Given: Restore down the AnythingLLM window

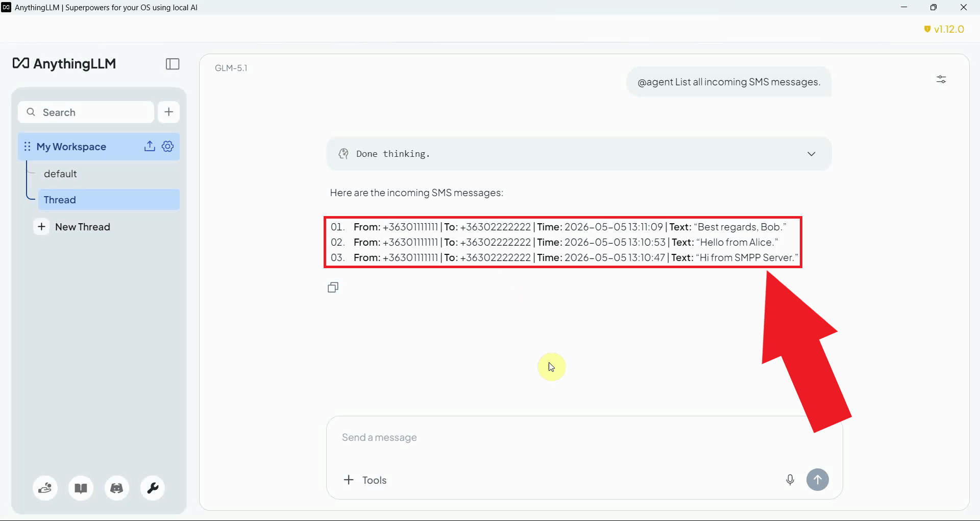Looking at the screenshot, I should 934,7.
